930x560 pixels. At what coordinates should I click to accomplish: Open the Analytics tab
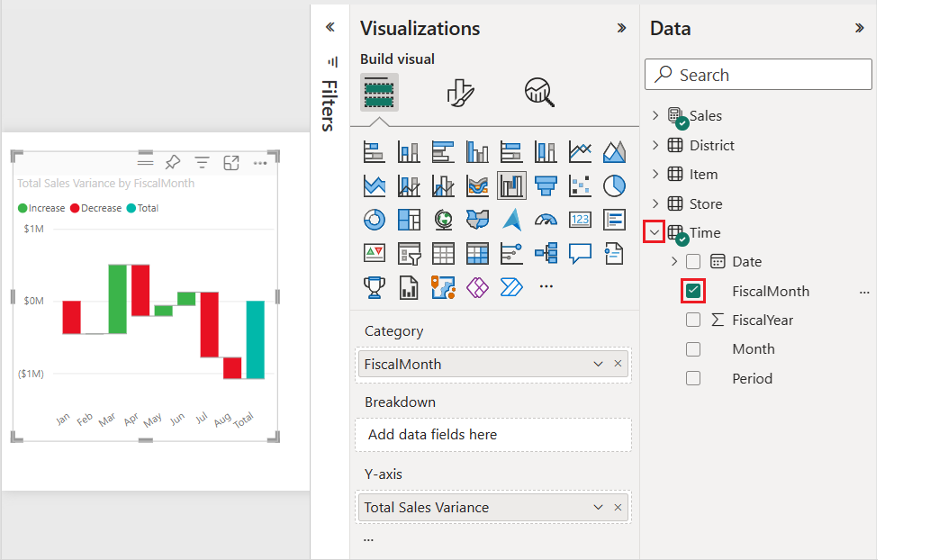[x=538, y=92]
